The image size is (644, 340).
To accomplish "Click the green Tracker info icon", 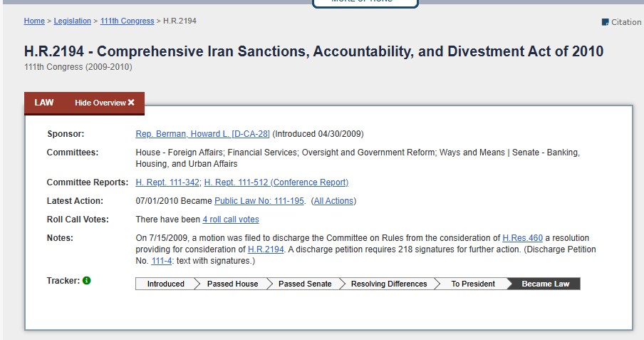I will point(87,281).
